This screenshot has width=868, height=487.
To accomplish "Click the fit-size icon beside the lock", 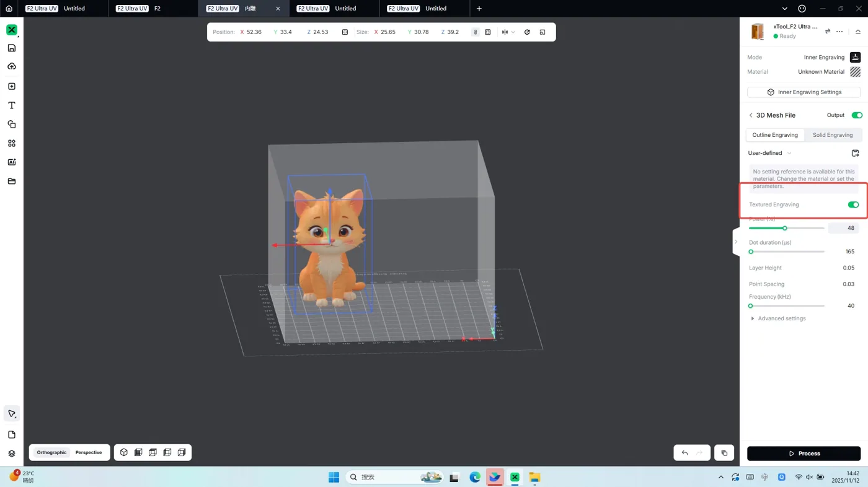I will (488, 32).
